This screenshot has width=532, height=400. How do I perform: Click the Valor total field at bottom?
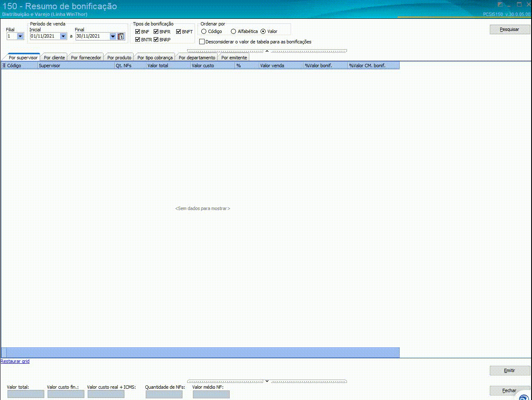[x=25, y=394]
